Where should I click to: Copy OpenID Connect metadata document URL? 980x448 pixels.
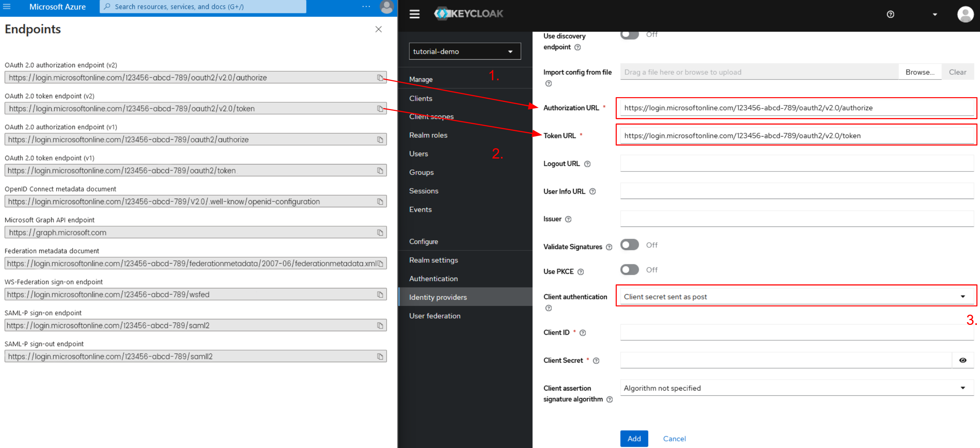tap(380, 202)
